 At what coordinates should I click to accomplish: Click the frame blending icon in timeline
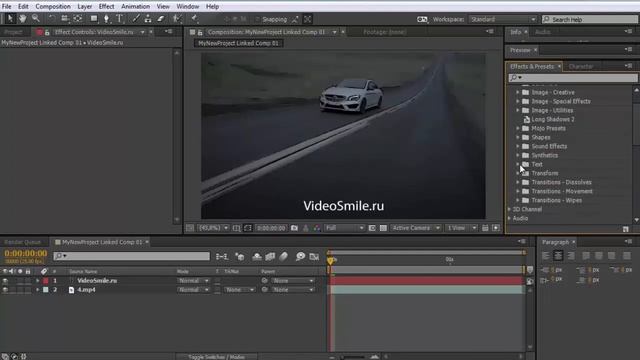pyautogui.click(x=270, y=256)
